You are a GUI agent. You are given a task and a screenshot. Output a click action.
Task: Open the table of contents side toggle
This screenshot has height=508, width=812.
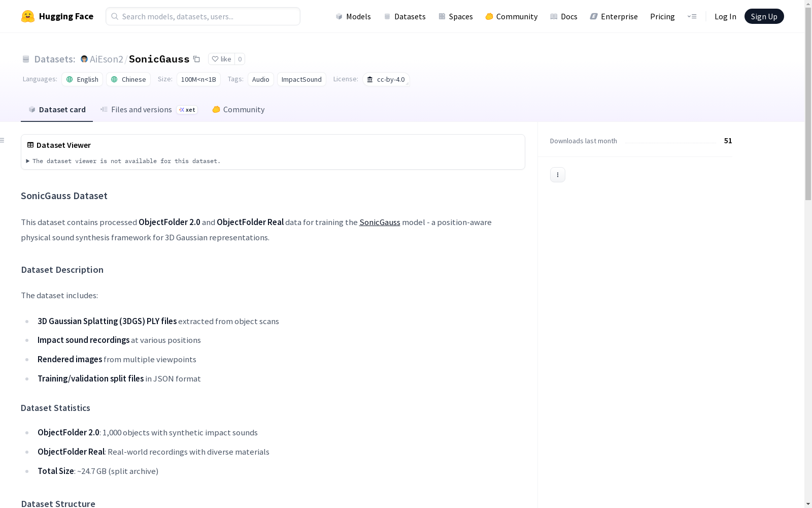click(3, 140)
